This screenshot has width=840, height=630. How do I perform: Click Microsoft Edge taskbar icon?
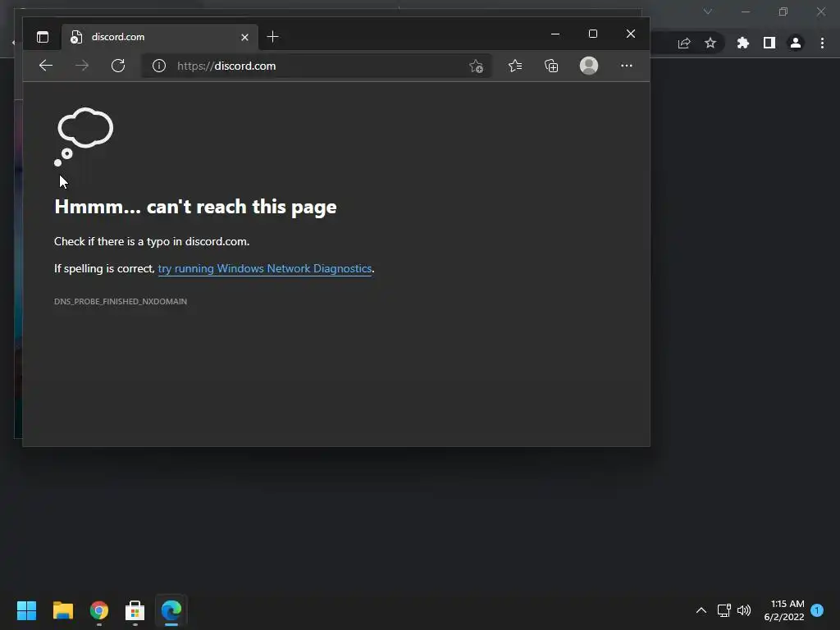coord(171,610)
